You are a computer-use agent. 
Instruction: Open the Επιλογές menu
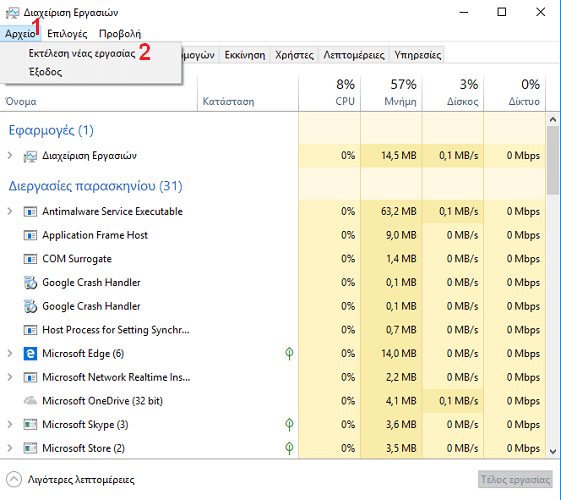coord(67,34)
